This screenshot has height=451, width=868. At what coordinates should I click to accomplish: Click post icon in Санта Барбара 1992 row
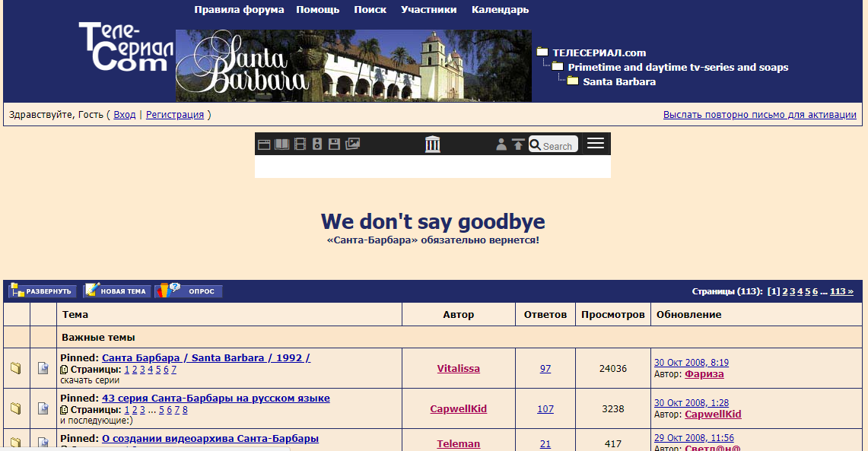43,368
